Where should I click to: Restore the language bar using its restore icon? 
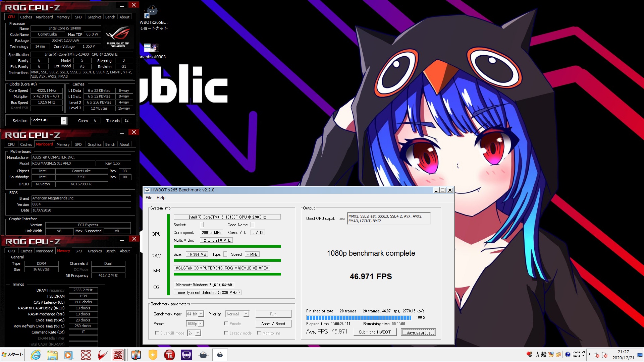(x=584, y=352)
